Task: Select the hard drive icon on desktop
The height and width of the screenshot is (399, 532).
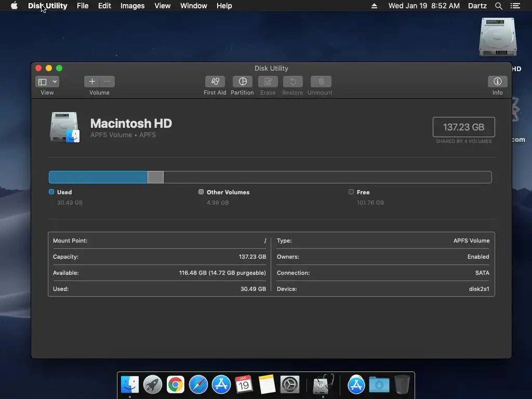Action: coord(498,37)
